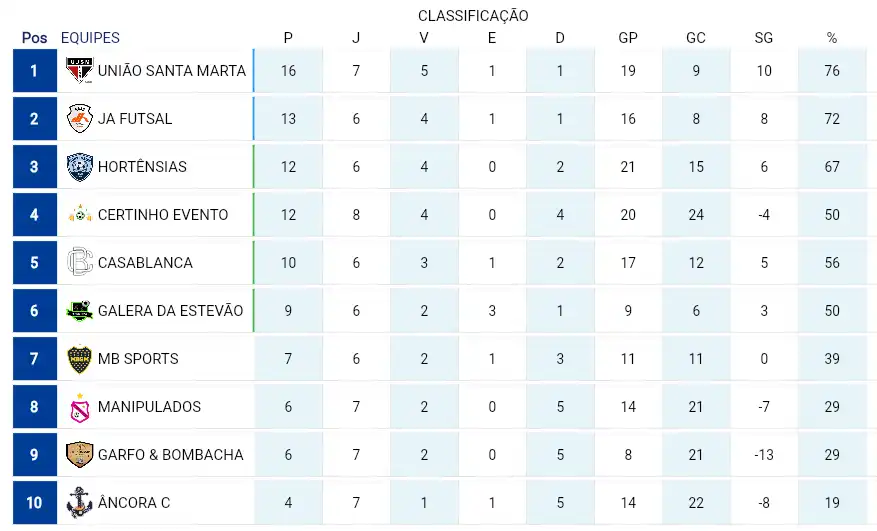Screen dimensions: 877x531
Task: Click the SG column header
Action: click(763, 37)
